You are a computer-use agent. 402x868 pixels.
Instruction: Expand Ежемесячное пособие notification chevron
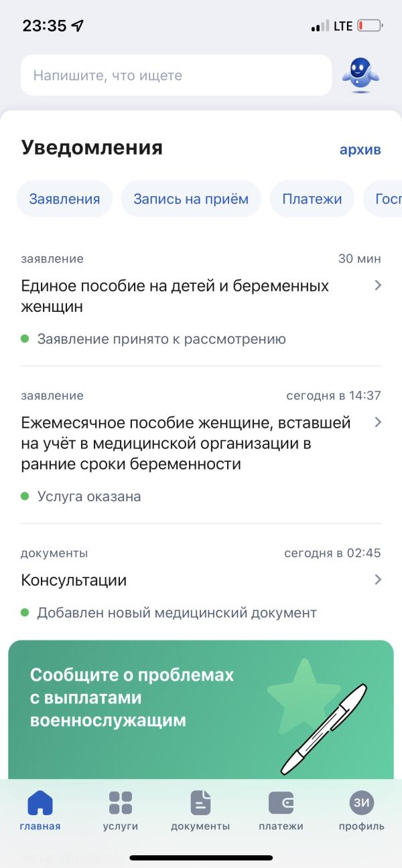click(x=378, y=422)
